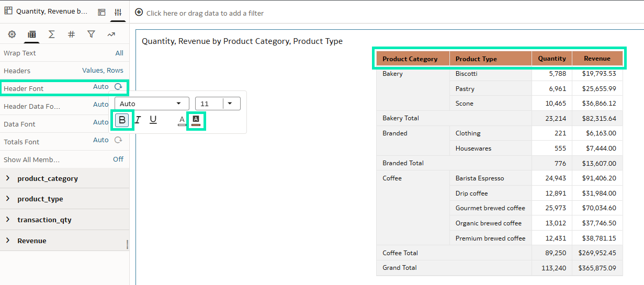Viewport: 644px width, 285px height.
Task: Expand the Revenue section
Action: coord(8,241)
